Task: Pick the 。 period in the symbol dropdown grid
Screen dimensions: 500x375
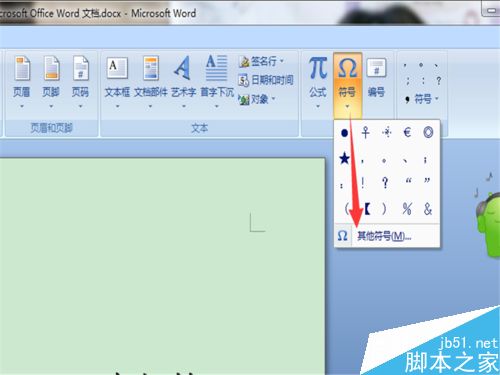Action: click(384, 161)
